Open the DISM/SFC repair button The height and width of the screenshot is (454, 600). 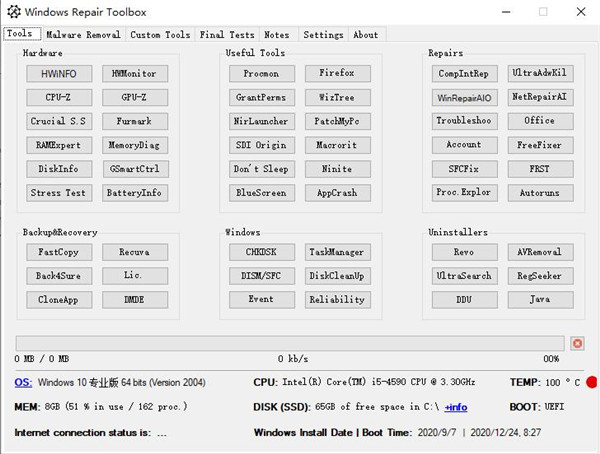point(261,276)
